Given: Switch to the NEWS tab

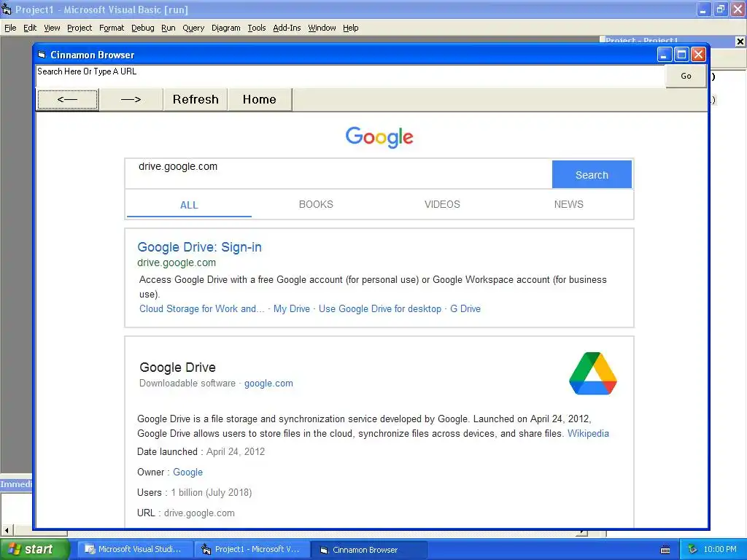Looking at the screenshot, I should 568,204.
